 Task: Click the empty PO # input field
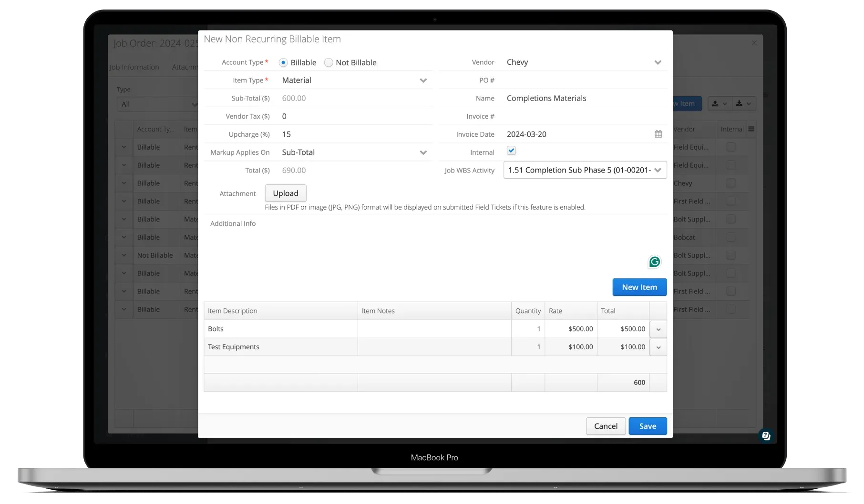572,80
